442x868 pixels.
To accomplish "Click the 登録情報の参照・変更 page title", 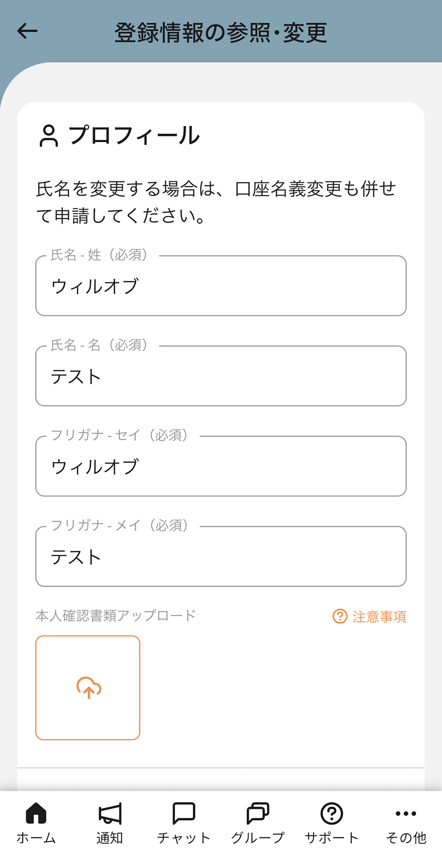I will point(221,32).
